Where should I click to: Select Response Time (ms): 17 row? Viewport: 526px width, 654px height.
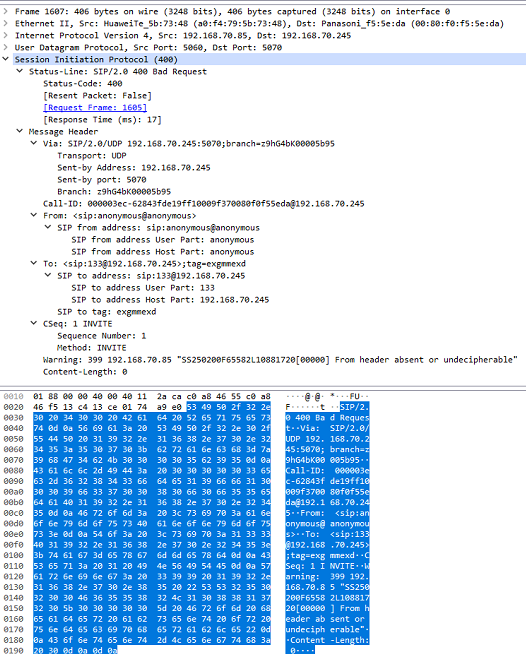[102, 120]
